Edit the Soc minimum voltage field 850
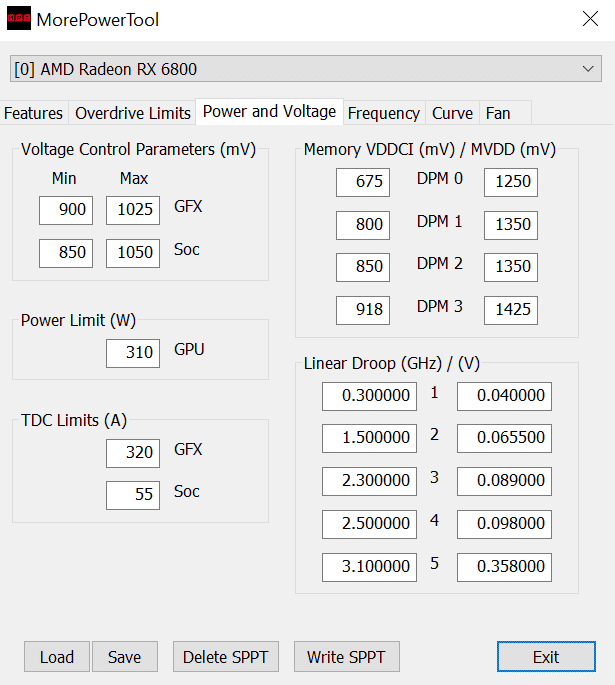The width and height of the screenshot is (615, 685). [66, 253]
